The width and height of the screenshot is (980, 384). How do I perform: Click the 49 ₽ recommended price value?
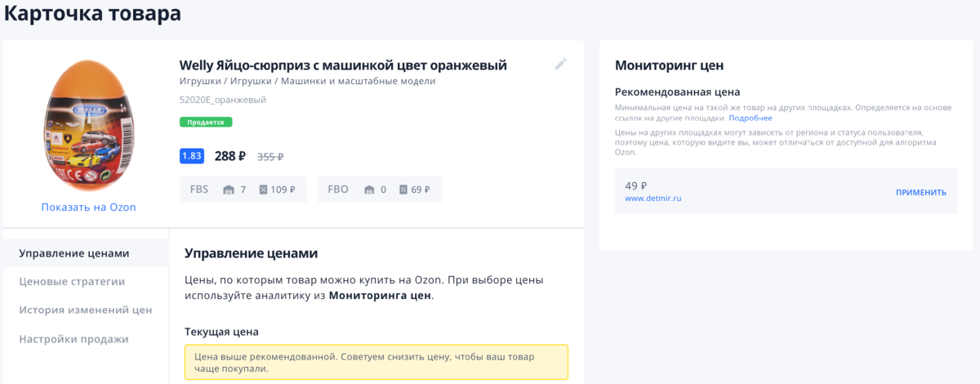coord(636,185)
